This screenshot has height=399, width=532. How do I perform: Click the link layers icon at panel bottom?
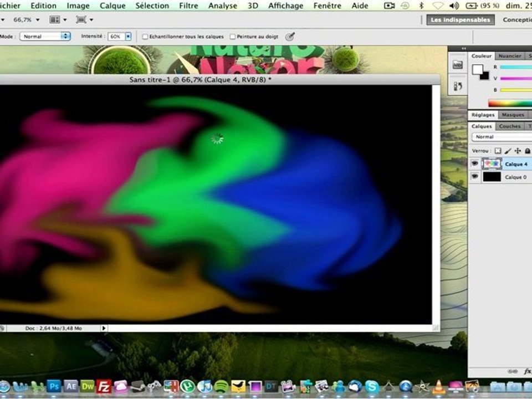pyautogui.click(x=513, y=371)
